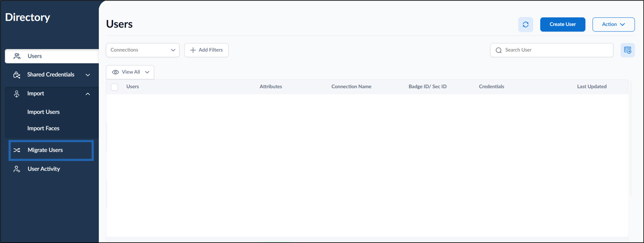Click the magnifier icon in Search User
The width and height of the screenshot is (644, 243).
(499, 50)
